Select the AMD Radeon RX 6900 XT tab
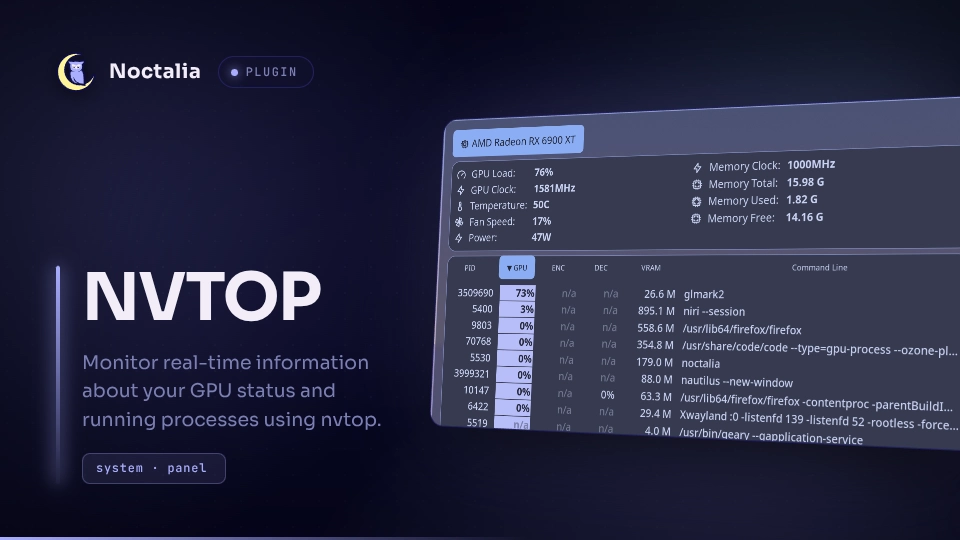The height and width of the screenshot is (540, 960). click(x=518, y=142)
